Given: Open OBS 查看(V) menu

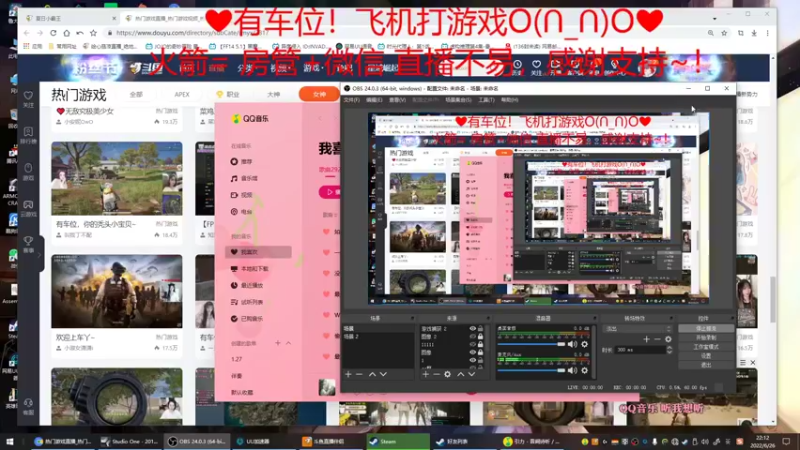Looking at the screenshot, I should point(397,100).
